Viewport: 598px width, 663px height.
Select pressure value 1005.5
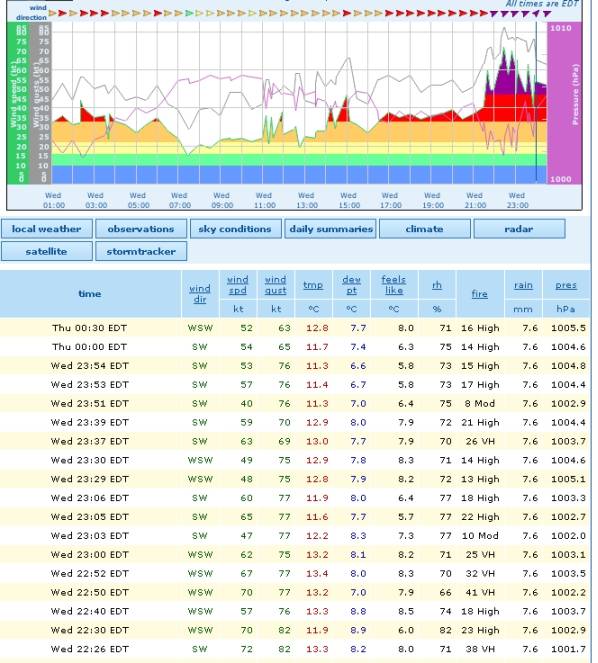(568, 328)
